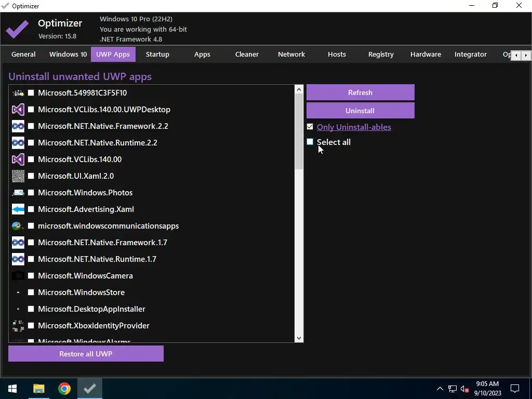Show hidden system tray icons
Screen dimensions: 532x399
pyautogui.click(x=440, y=389)
